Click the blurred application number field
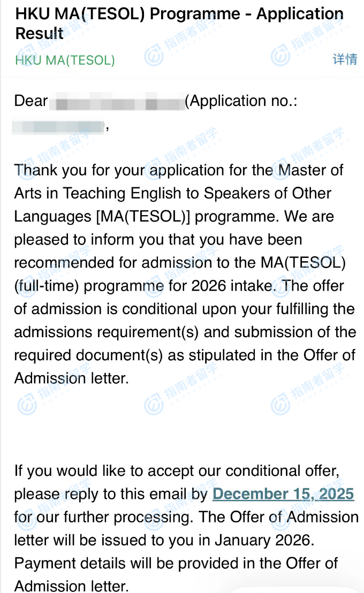The width and height of the screenshot is (364, 593). tap(58, 127)
